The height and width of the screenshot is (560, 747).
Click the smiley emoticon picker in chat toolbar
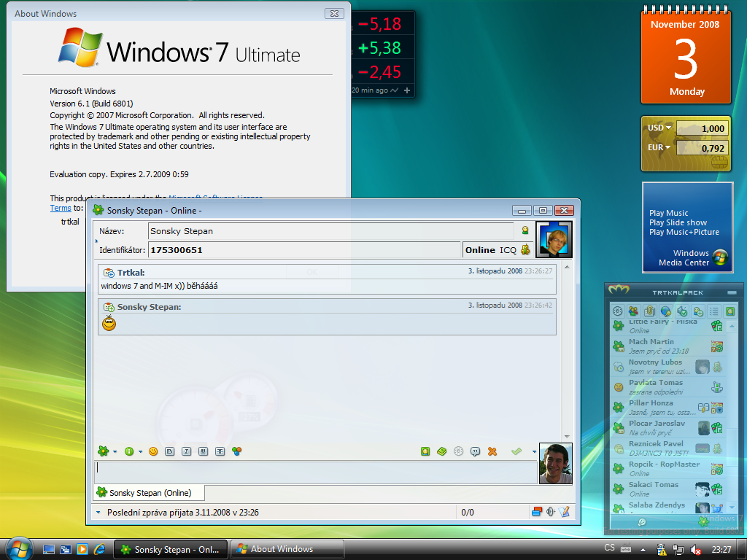153,451
